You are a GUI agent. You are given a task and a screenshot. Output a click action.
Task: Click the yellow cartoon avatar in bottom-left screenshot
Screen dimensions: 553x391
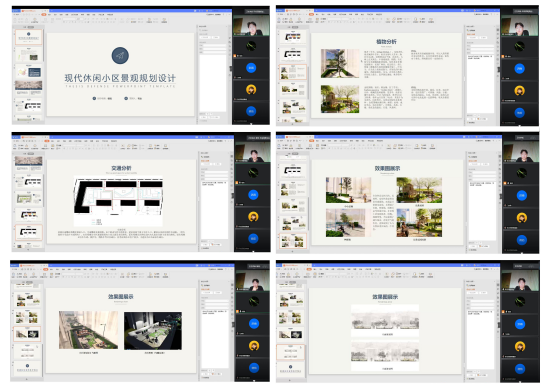coord(254,346)
